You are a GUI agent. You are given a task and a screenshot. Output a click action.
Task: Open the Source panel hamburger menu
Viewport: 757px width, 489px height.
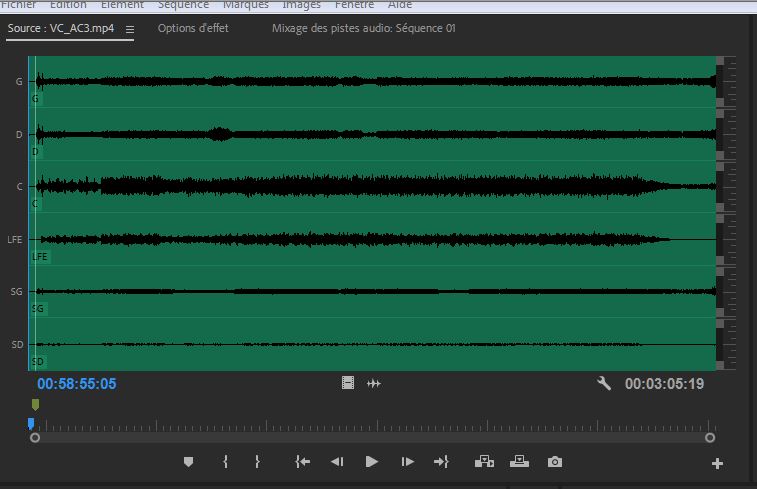pyautogui.click(x=130, y=29)
